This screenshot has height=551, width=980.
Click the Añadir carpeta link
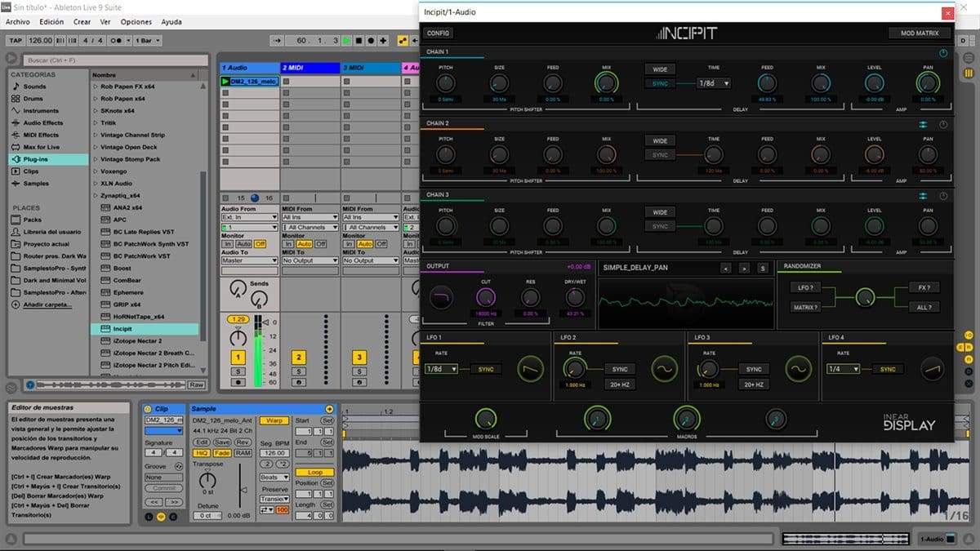click(x=49, y=304)
